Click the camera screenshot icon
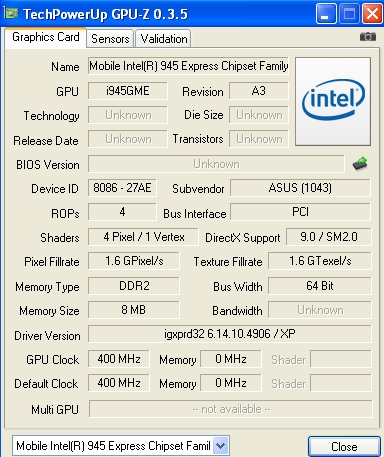 (368, 36)
